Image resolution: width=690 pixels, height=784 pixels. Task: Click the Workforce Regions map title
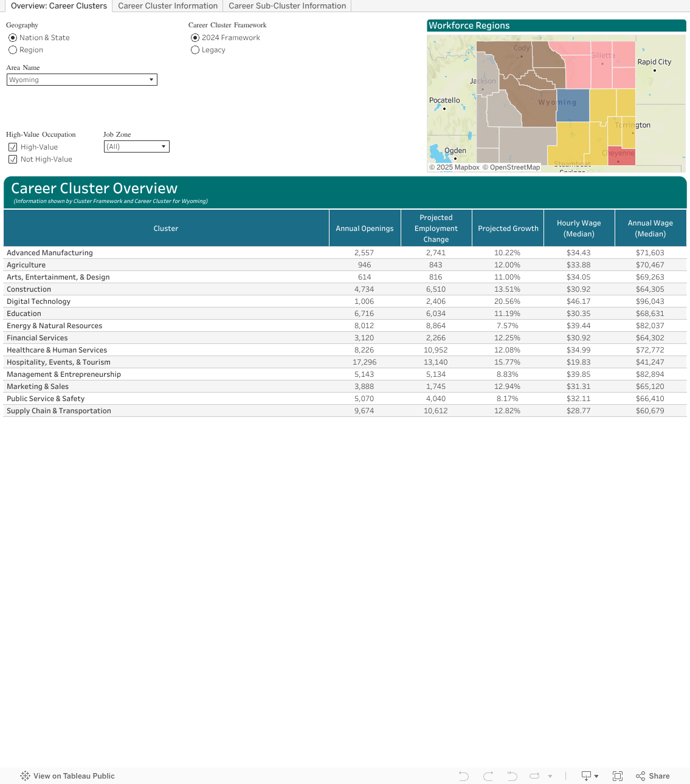tap(469, 26)
